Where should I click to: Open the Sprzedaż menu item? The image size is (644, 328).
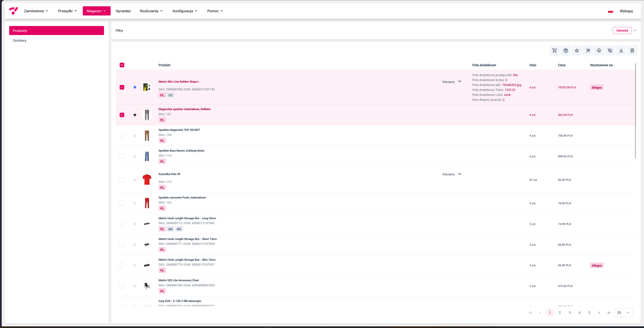tap(123, 11)
